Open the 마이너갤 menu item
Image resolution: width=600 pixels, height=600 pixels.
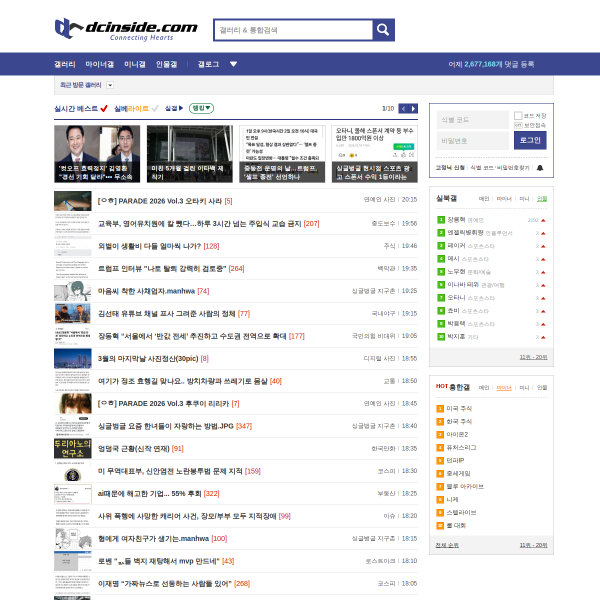click(99, 64)
